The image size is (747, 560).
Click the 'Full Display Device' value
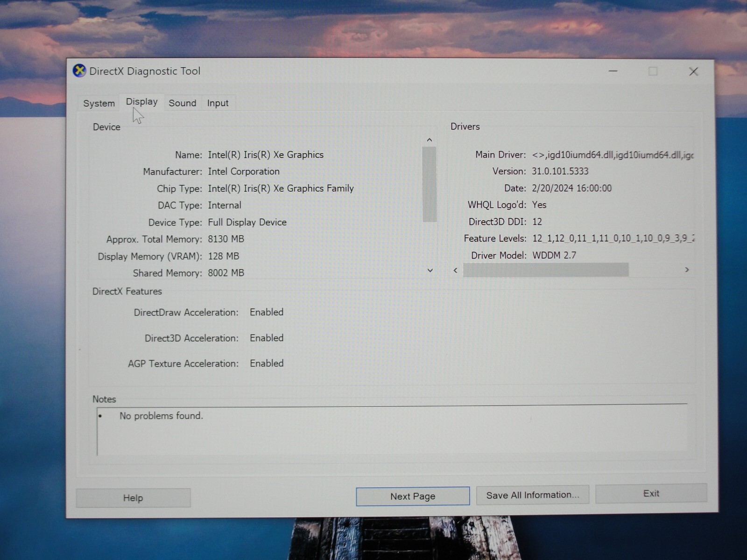[247, 222]
